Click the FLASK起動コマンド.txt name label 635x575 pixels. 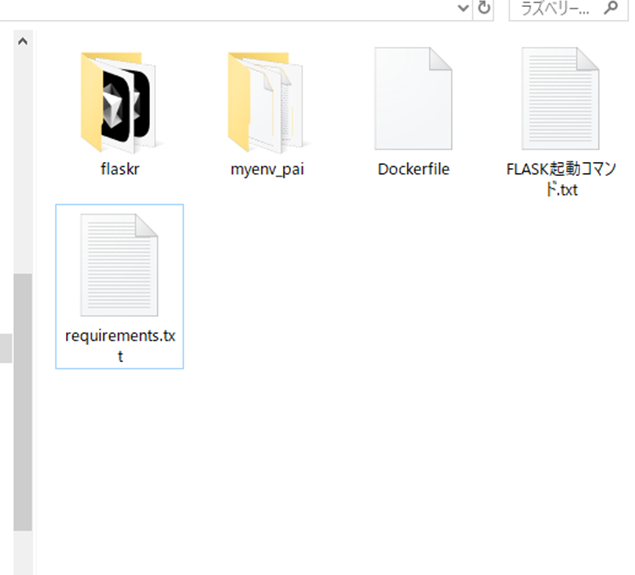click(x=561, y=179)
